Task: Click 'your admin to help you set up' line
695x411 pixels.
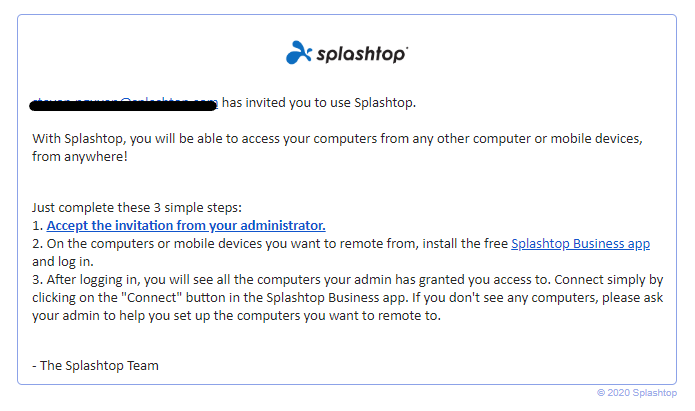Action: [x=236, y=316]
